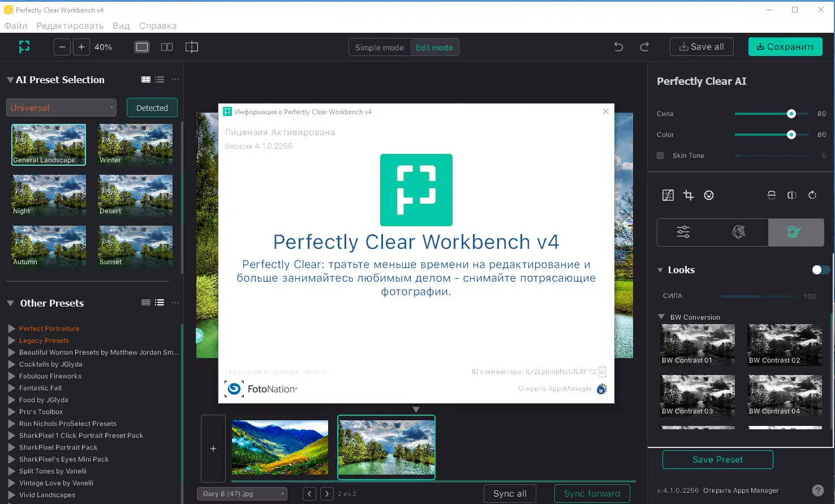Switch to the adjustments sliders panel icon
This screenshot has width=835, height=504.
(683, 232)
